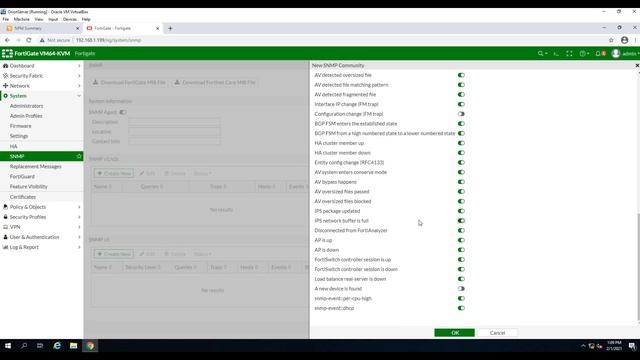
Task: Open the help question mark menu
Action: 584,53
